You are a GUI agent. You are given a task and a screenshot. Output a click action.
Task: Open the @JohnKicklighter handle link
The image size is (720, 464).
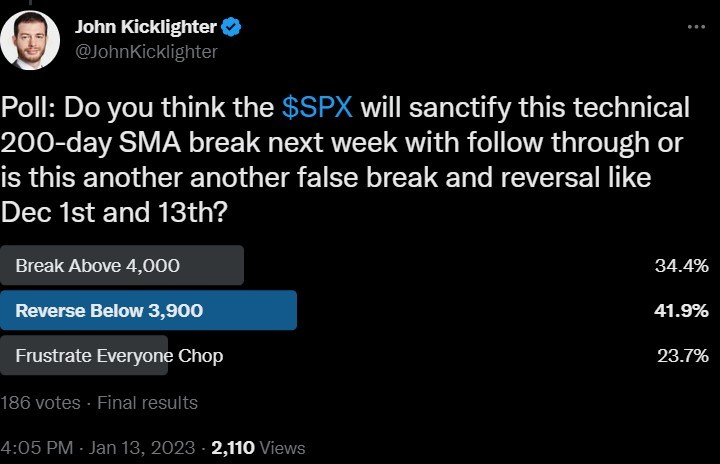coord(146,52)
